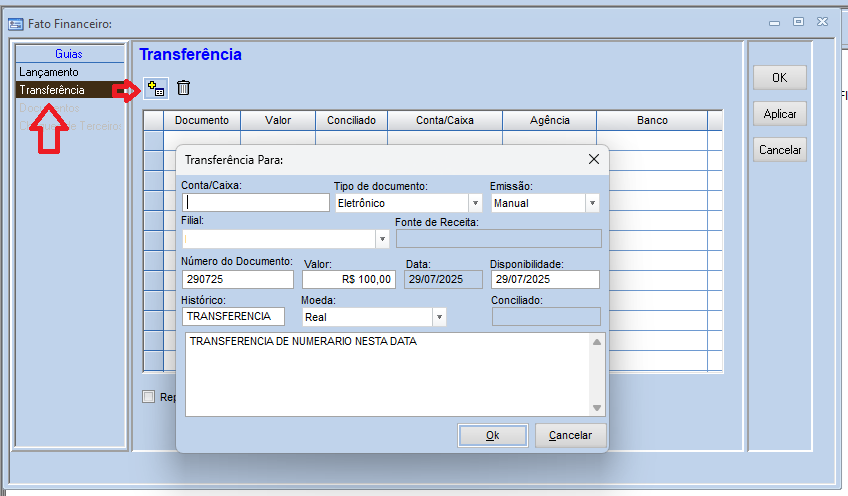Add a new transfer entry icon
Viewport: 848px width, 496px height.
pyautogui.click(x=156, y=88)
